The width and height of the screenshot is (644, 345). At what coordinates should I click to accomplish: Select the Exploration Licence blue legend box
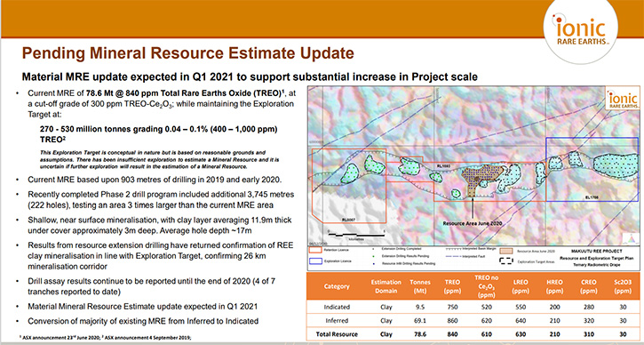coord(315,261)
